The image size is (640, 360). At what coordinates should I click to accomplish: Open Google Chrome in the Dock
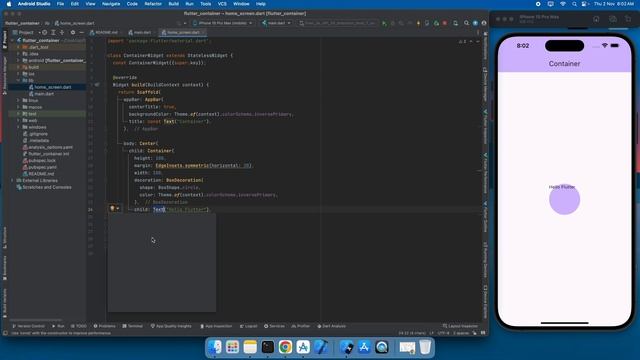pyautogui.click(x=285, y=347)
